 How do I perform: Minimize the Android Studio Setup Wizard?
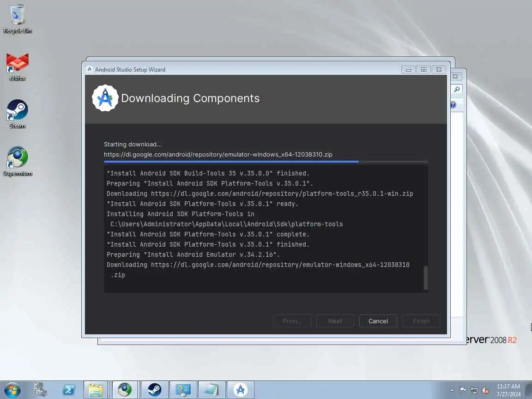pyautogui.click(x=409, y=70)
